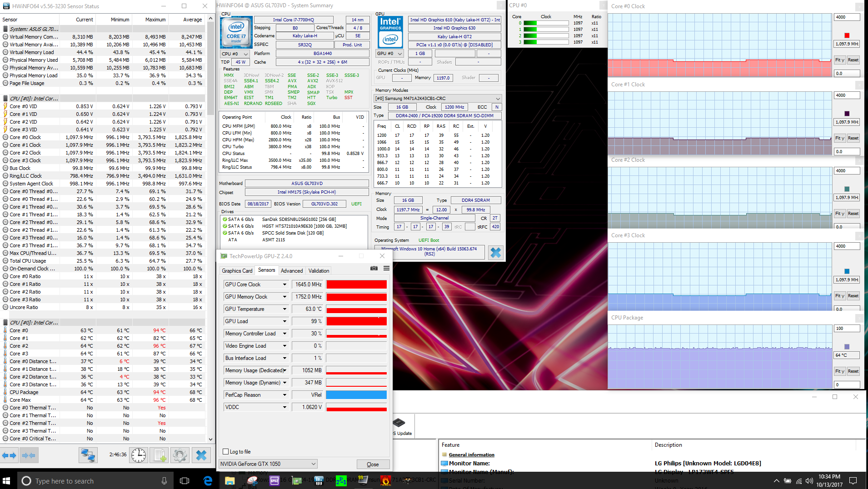Click the battery power tray icon
This screenshot has height=489, width=868.
pyautogui.click(x=788, y=481)
